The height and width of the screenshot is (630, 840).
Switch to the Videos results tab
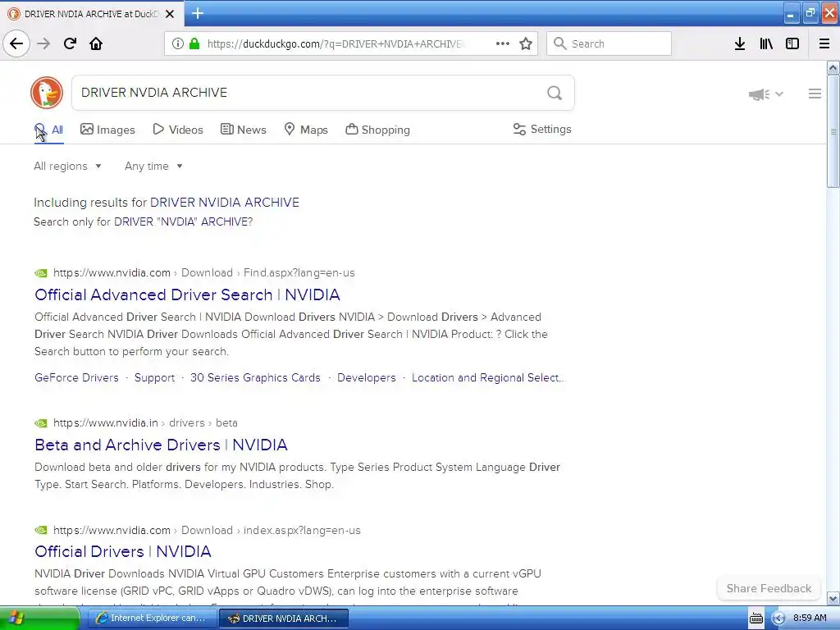pyautogui.click(x=178, y=130)
